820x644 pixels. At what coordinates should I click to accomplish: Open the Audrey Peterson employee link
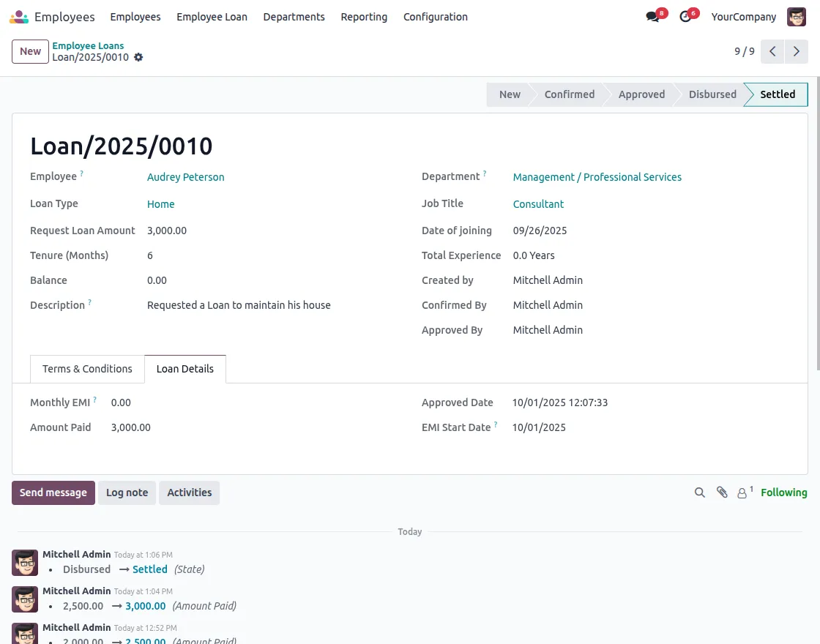pyautogui.click(x=185, y=177)
